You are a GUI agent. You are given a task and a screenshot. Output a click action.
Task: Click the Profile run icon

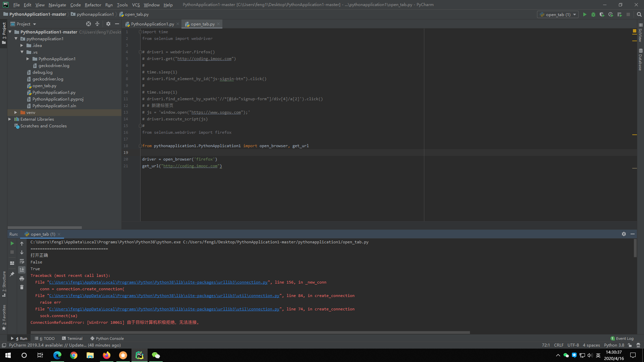[x=611, y=14]
